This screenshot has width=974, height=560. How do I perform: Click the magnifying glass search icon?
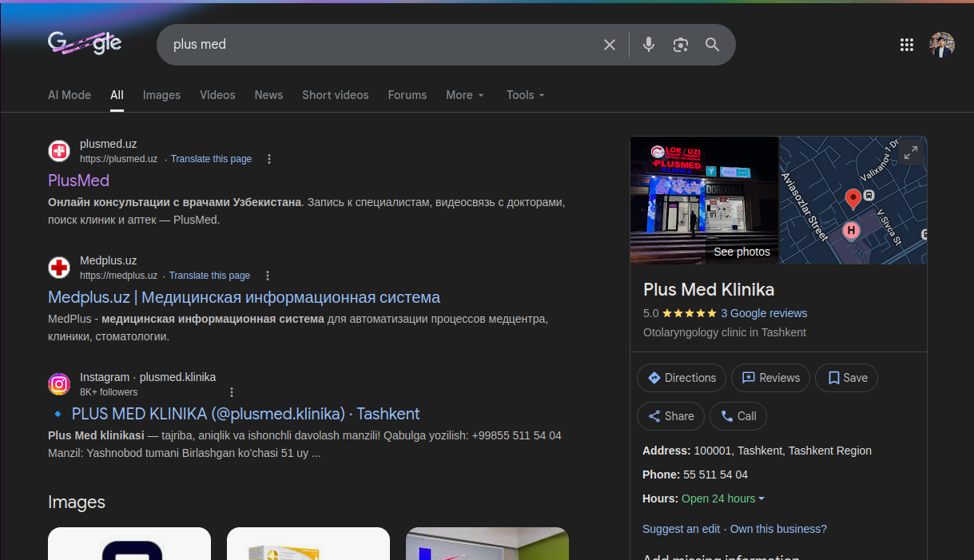pos(713,45)
